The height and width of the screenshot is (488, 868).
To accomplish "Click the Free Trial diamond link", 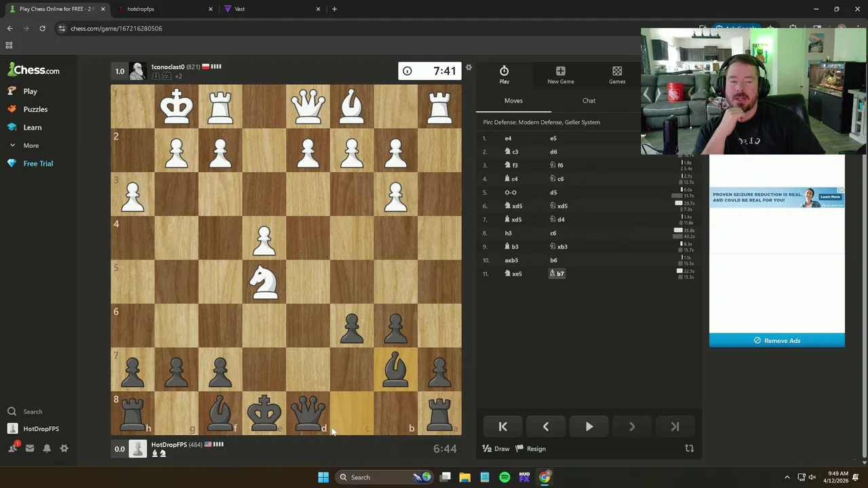I will 30,163.
